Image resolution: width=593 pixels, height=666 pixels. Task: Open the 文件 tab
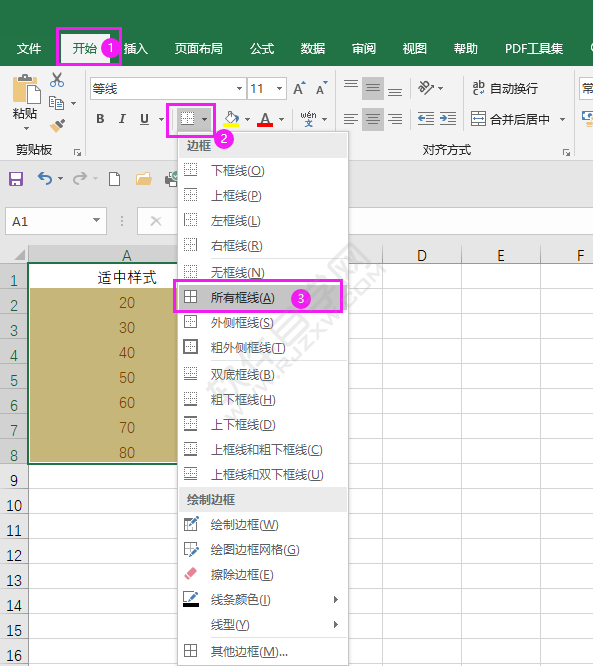pyautogui.click(x=28, y=48)
